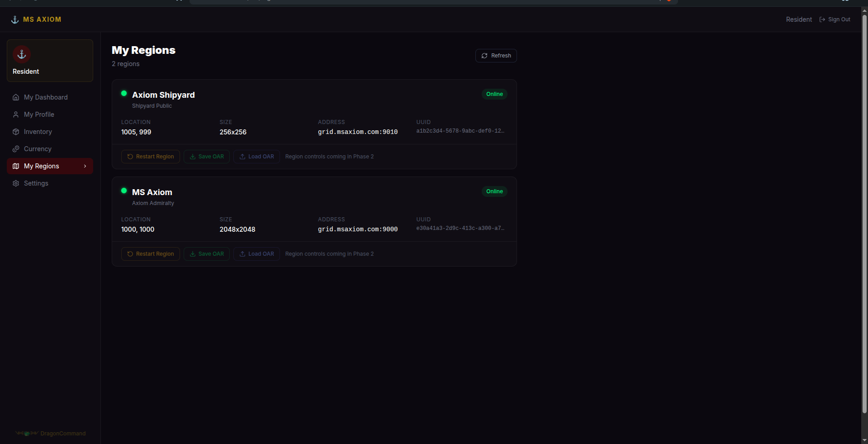Open the Inventory section

click(50, 132)
